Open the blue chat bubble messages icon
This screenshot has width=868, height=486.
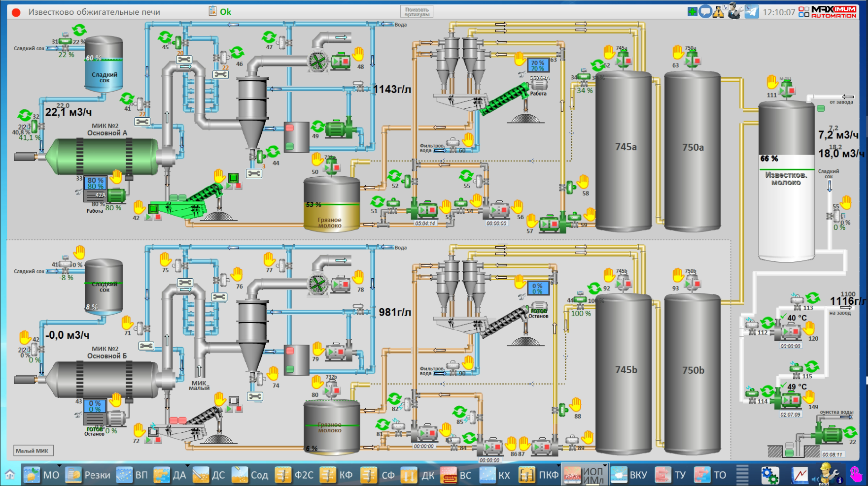[705, 11]
